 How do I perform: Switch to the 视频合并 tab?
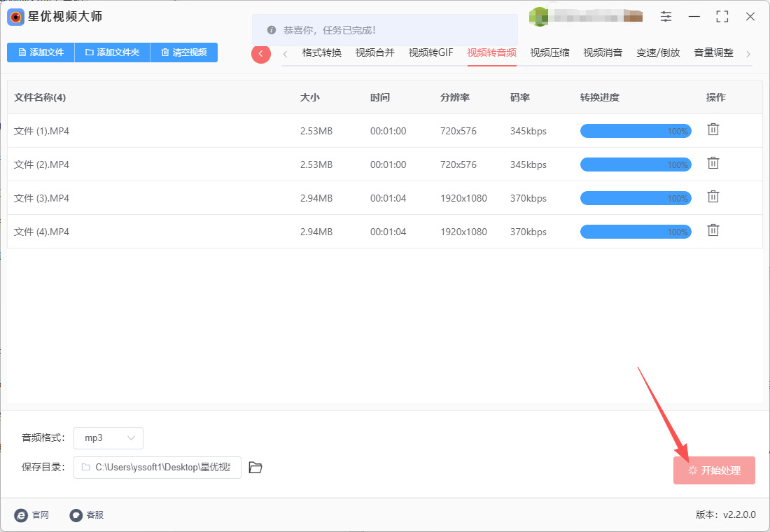pyautogui.click(x=374, y=52)
